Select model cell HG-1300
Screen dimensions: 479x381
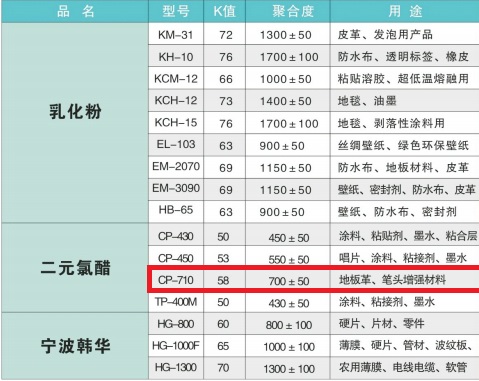[176, 368]
